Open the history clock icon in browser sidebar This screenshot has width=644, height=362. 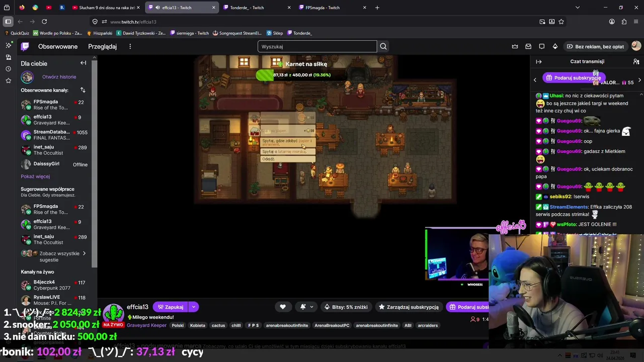(8, 68)
